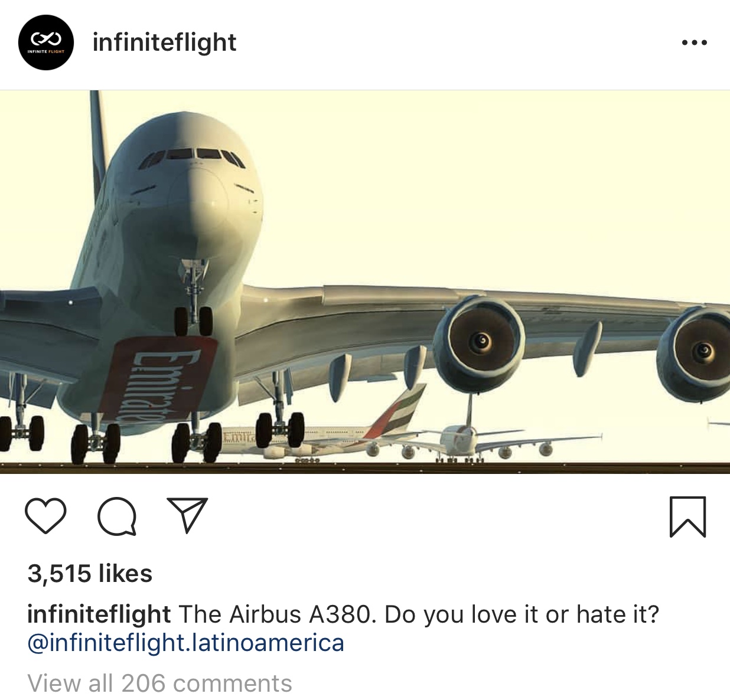730x700 pixels.
Task: Open the three-dot more options menu
Action: 694,42
